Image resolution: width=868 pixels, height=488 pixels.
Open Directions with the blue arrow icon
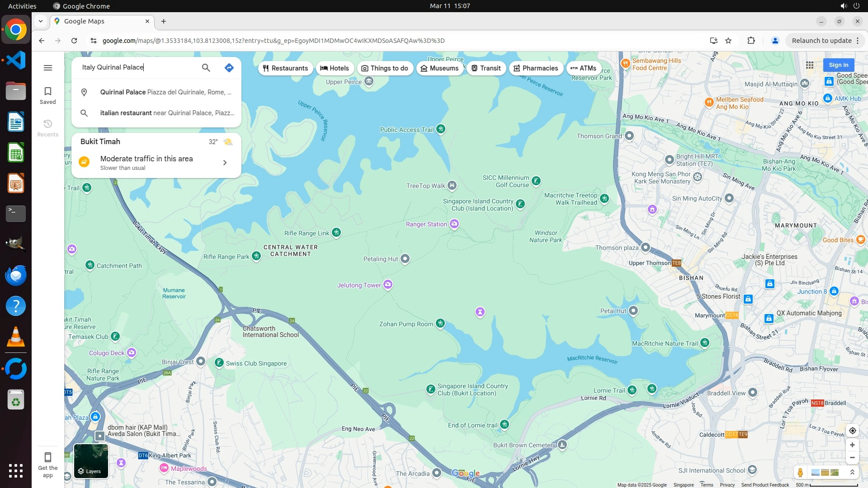[x=229, y=68]
